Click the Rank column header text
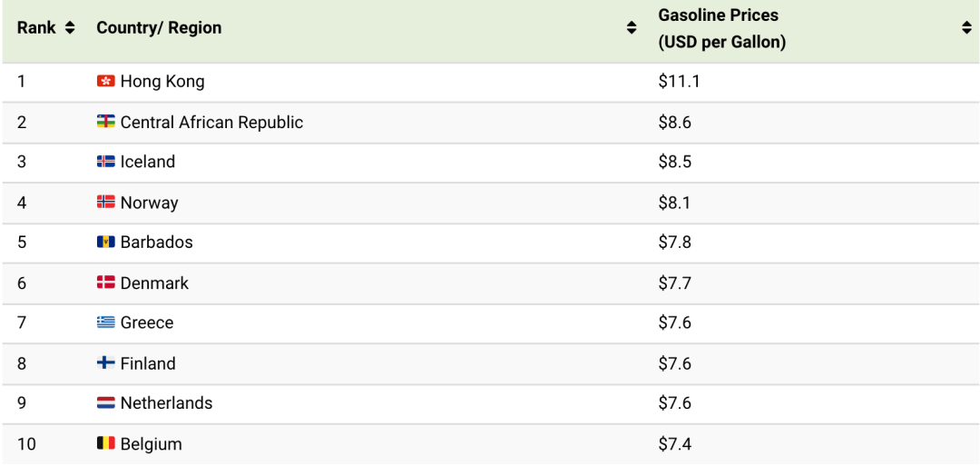 pos(36,28)
